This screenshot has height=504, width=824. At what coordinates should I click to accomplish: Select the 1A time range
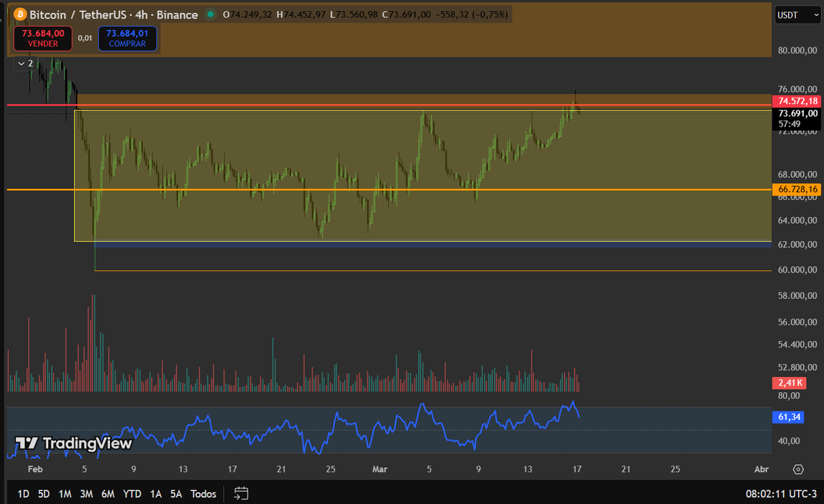click(156, 494)
